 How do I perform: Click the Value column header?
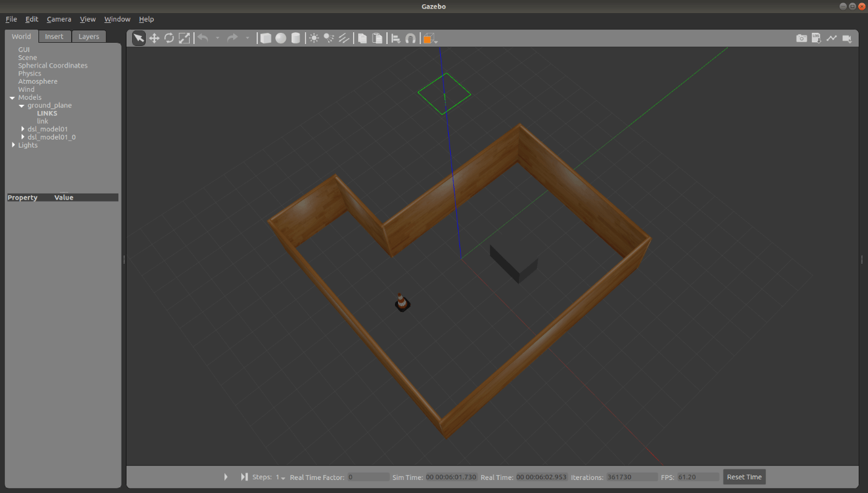point(64,198)
